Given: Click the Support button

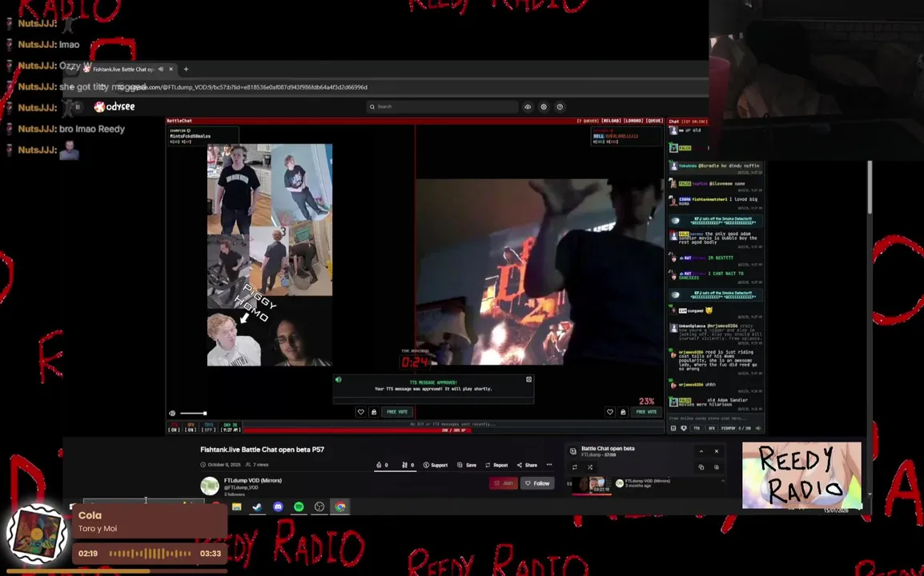Looking at the screenshot, I should 436,465.
